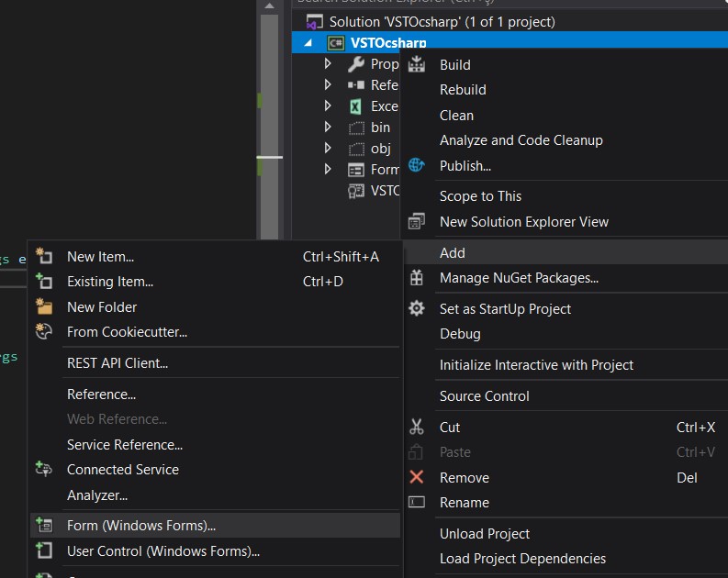This screenshot has height=578, width=728.
Task: Click the Cut scissors icon
Action: 417,427
